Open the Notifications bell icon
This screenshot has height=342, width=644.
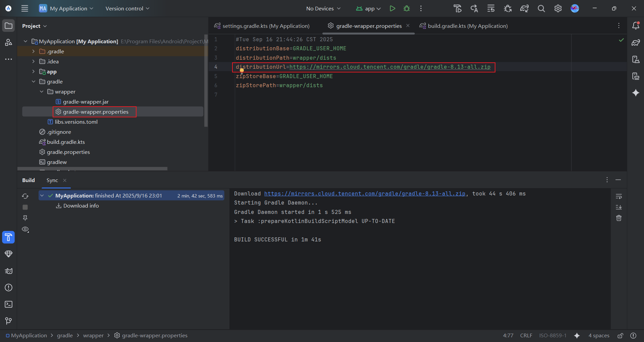pos(635,26)
